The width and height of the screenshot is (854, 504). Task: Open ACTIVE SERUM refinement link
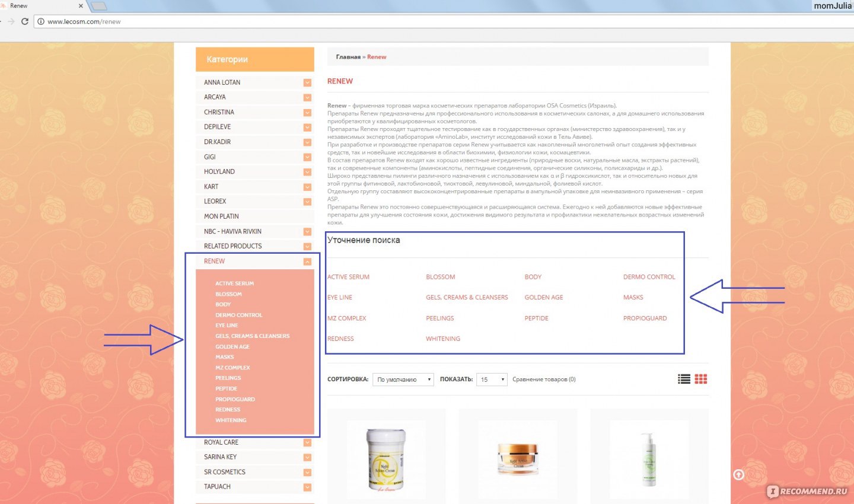(348, 277)
